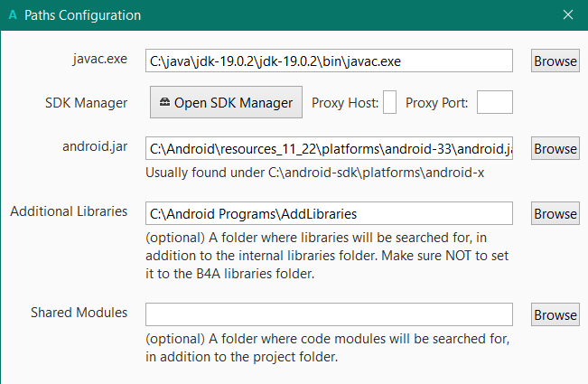Browse for the javac.exe file

pyautogui.click(x=555, y=61)
